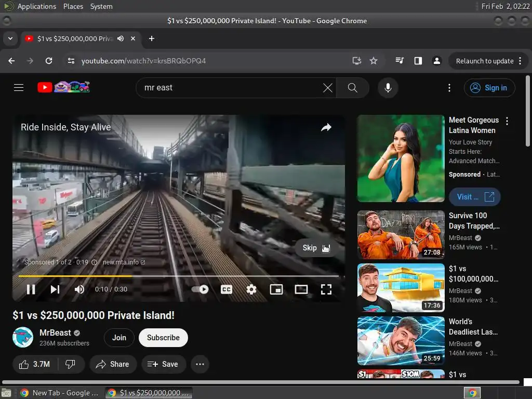Skip the advertisement
The image size is (532, 399).
tap(316, 248)
